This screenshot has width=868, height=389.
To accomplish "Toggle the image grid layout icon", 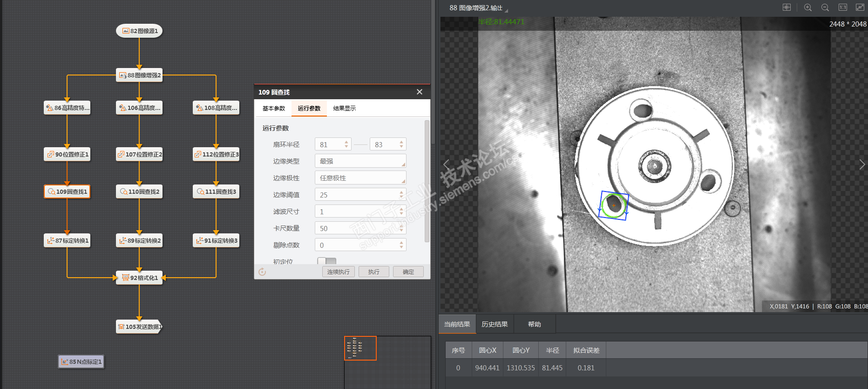I will (x=787, y=7).
